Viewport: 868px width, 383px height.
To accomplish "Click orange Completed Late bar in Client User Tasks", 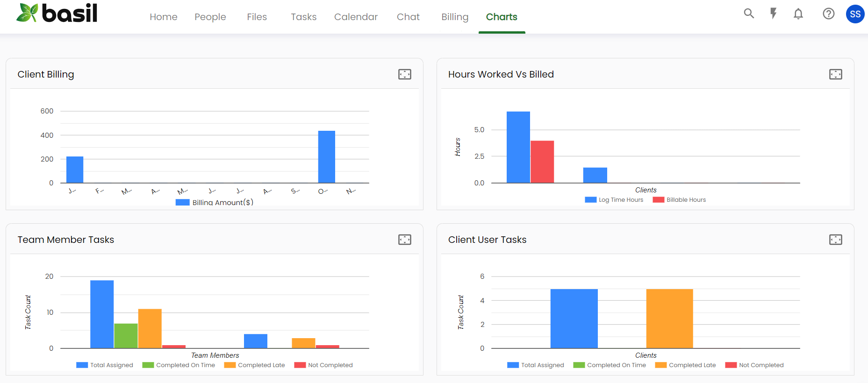I will pyautogui.click(x=669, y=319).
